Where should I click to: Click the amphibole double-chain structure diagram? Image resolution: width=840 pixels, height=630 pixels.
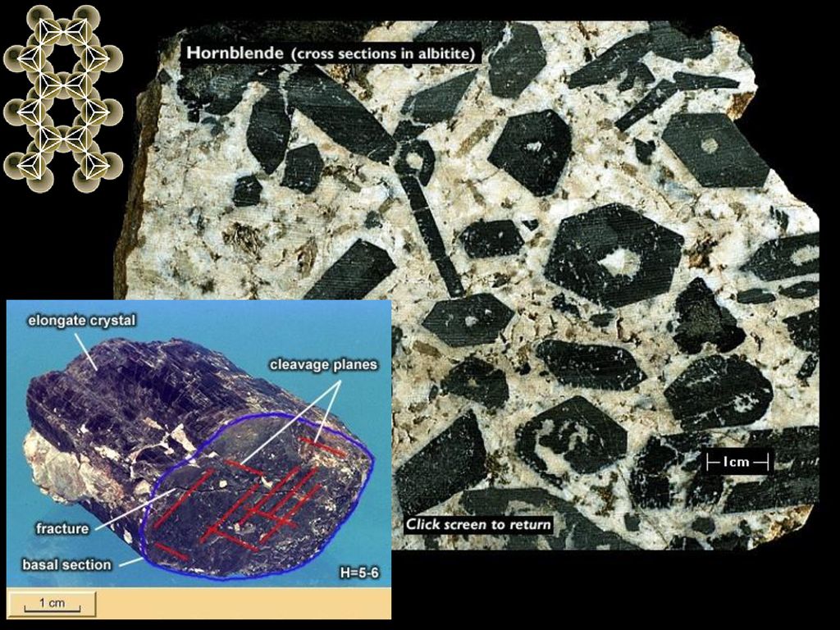coord(62,99)
